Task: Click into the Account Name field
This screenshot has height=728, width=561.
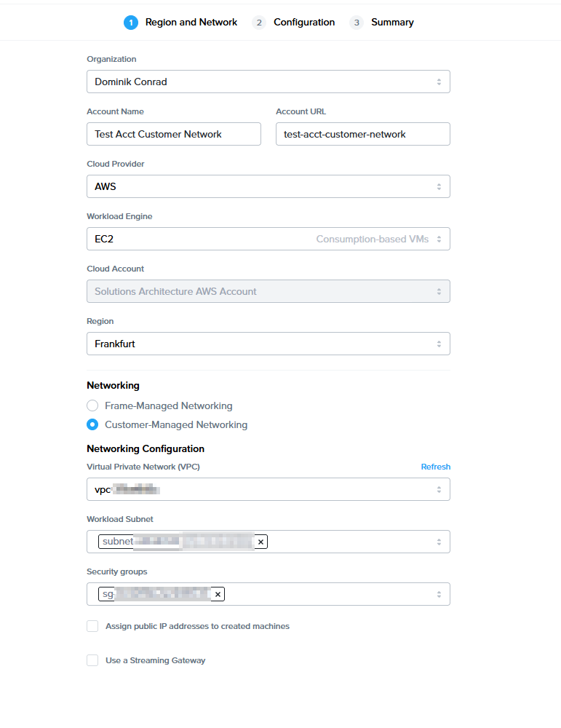Action: click(173, 134)
